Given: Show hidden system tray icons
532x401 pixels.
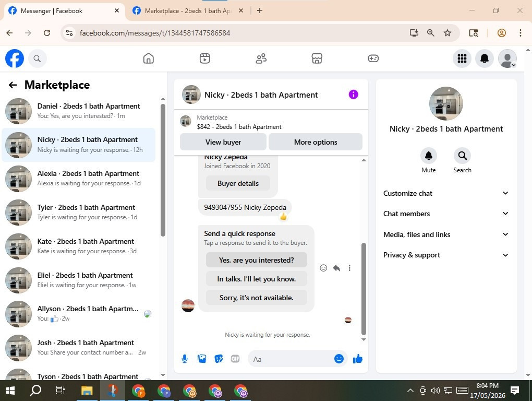Looking at the screenshot, I should coord(410,391).
